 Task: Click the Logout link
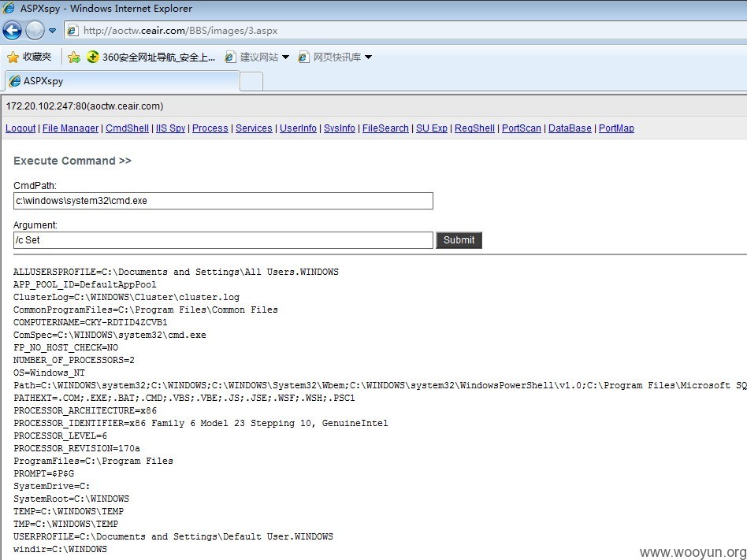20,128
